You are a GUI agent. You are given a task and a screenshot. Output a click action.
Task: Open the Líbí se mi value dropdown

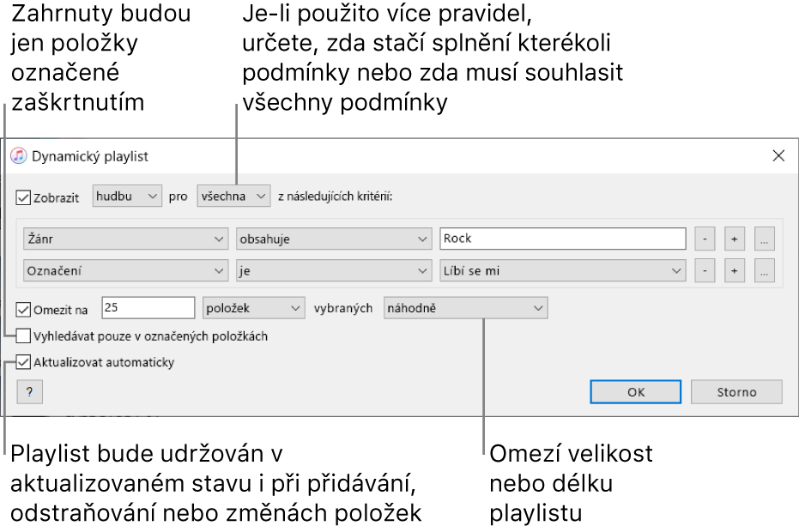(x=563, y=270)
